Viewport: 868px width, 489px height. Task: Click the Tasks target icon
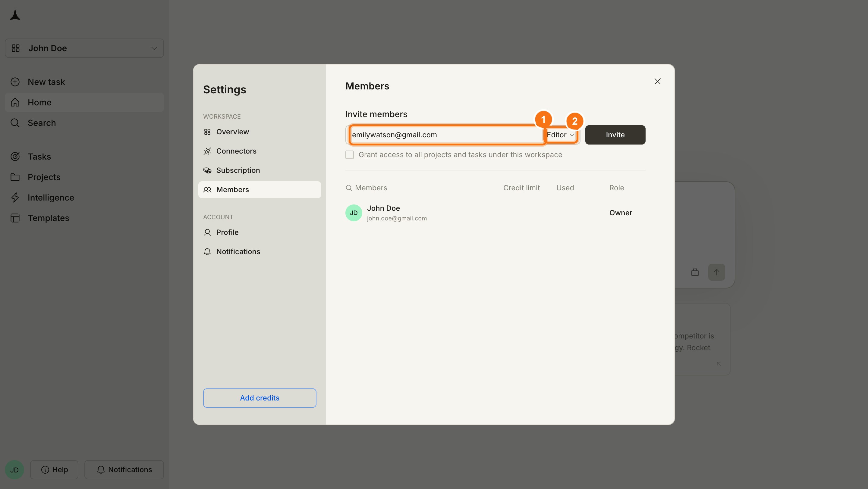coord(15,157)
